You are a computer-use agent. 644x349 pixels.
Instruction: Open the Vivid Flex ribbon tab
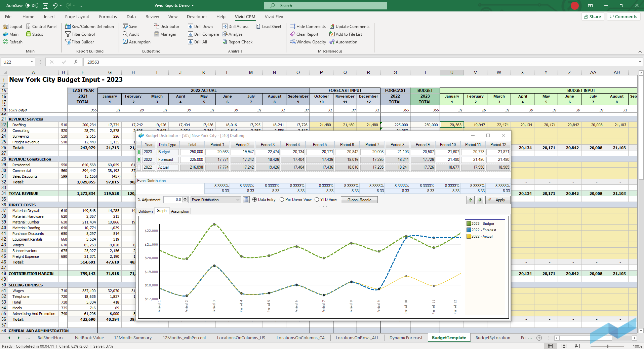coord(274,16)
